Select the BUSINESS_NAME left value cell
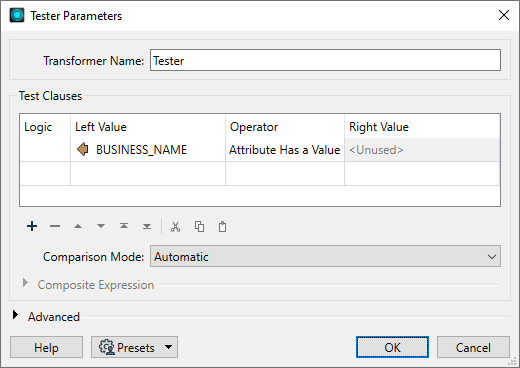Screen dimensions: 520x368 pos(148,150)
